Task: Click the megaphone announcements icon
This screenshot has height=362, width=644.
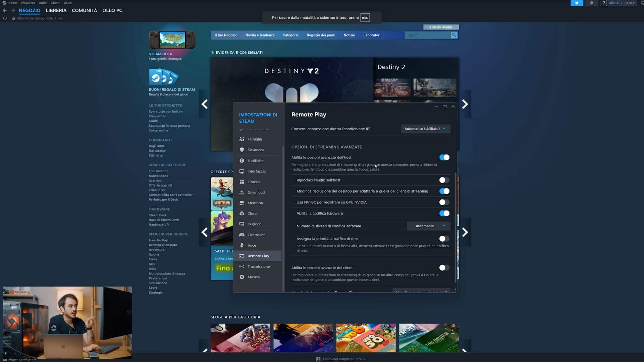Action: pos(577,3)
